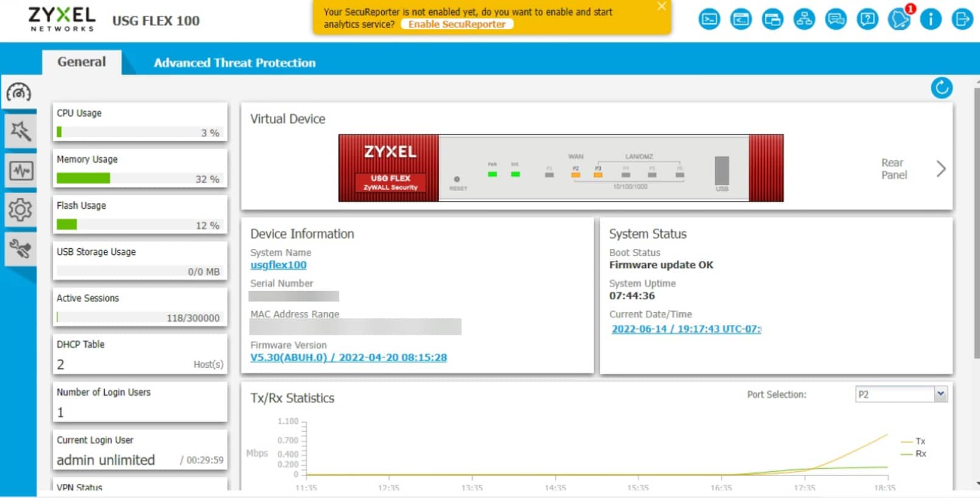Open the Maintenance tools sidebar icon
The image size is (980, 498).
pyautogui.click(x=20, y=249)
